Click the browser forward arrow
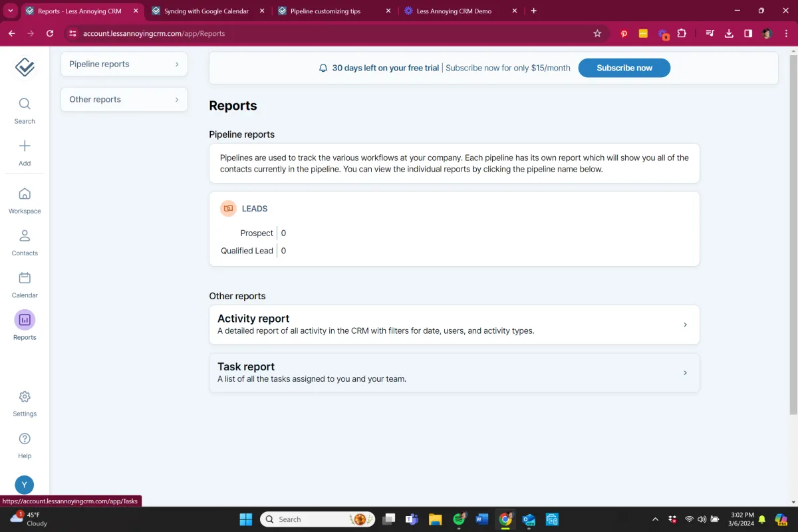Viewport: 798px width, 532px height. (x=31, y=33)
